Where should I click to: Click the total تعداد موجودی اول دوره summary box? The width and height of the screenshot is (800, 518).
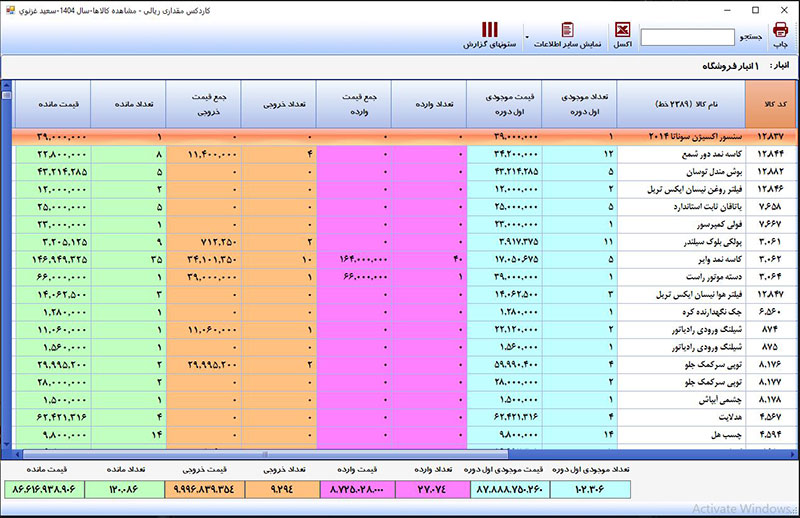590,489
